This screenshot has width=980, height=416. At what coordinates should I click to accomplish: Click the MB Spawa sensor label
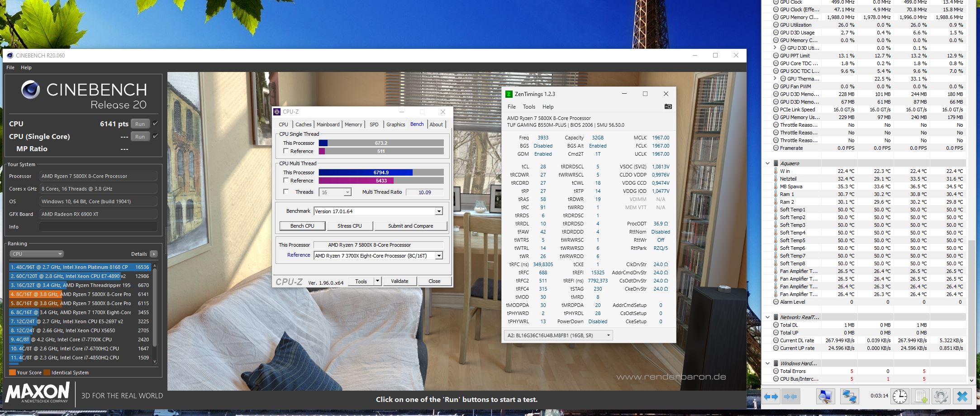[791, 186]
